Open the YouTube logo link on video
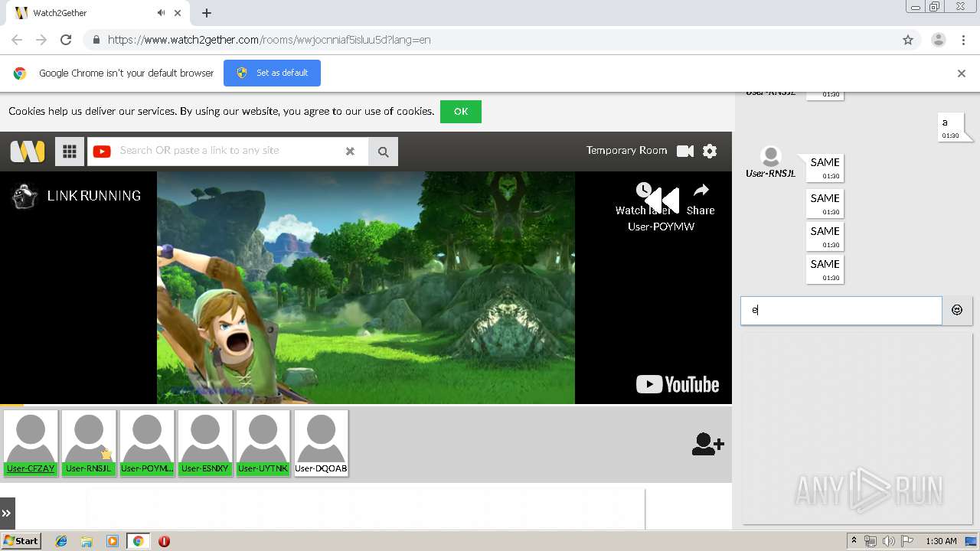 (x=678, y=384)
